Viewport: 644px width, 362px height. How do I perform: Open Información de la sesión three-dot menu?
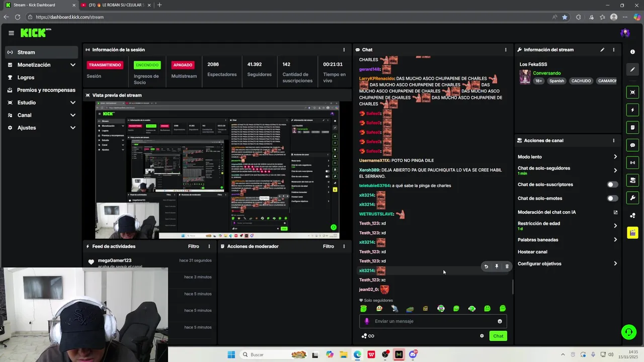point(344,50)
